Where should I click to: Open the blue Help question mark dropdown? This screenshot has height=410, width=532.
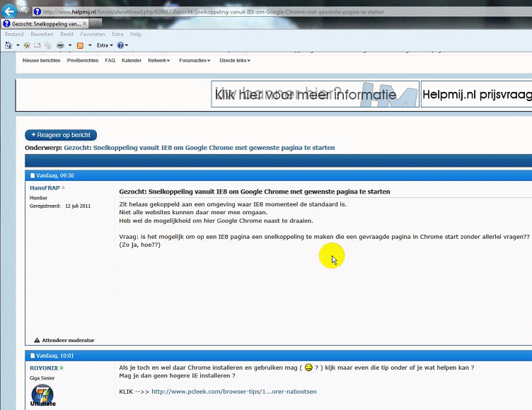click(122, 45)
